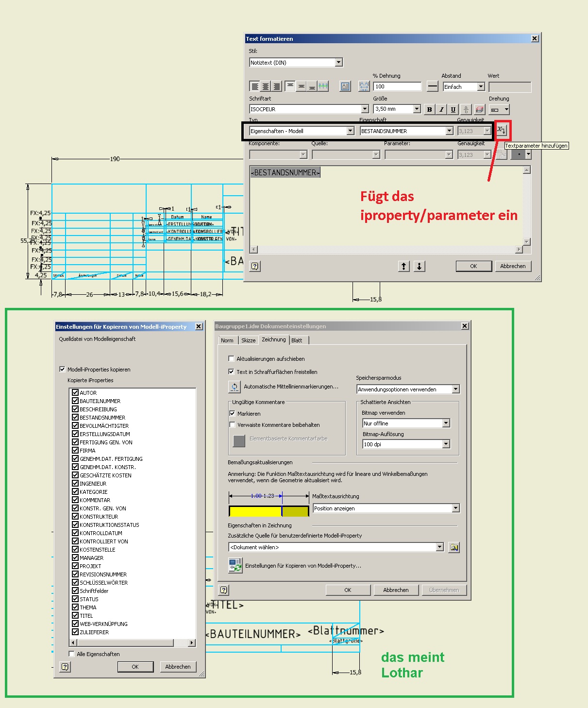Uncheck KONSTRUKTEUR property checkbox
Image resolution: width=588 pixels, height=708 pixels.
75,516
